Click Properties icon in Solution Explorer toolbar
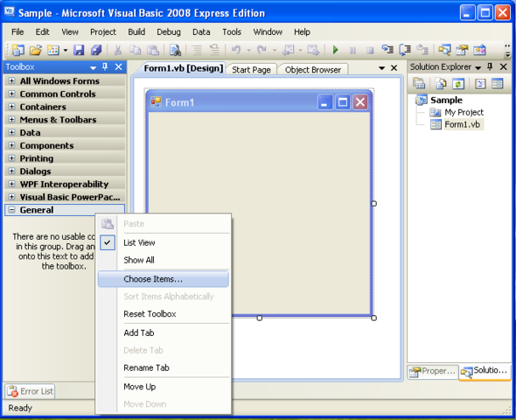 coord(419,84)
